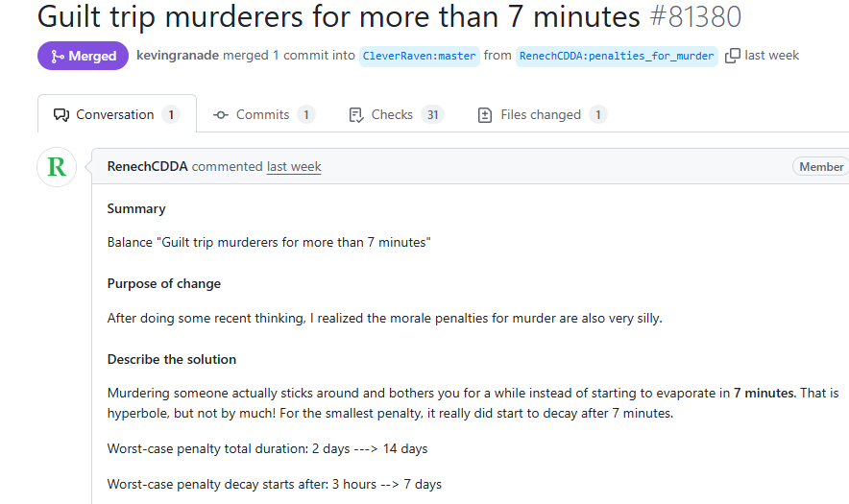Open RenechCDDA:penalties_for_murder branch link
The width and height of the screenshot is (849, 504).
[617, 56]
